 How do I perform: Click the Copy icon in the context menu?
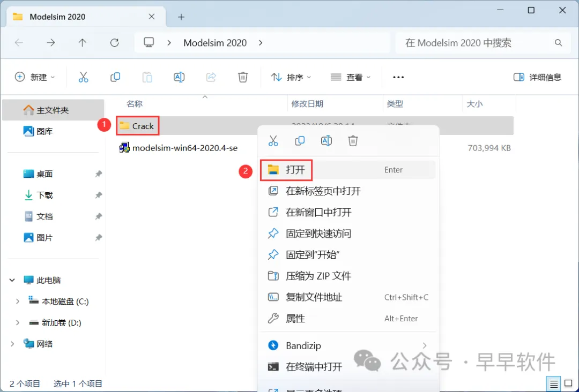click(x=300, y=141)
